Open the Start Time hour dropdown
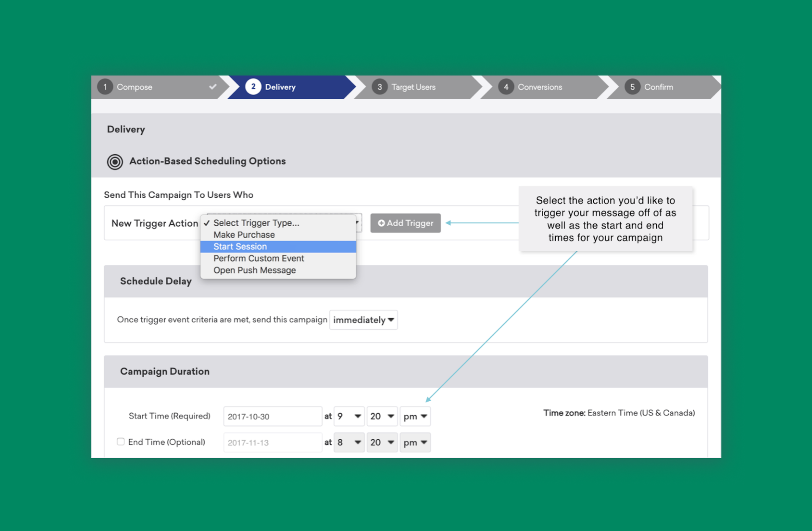This screenshot has width=812, height=531. (x=349, y=416)
